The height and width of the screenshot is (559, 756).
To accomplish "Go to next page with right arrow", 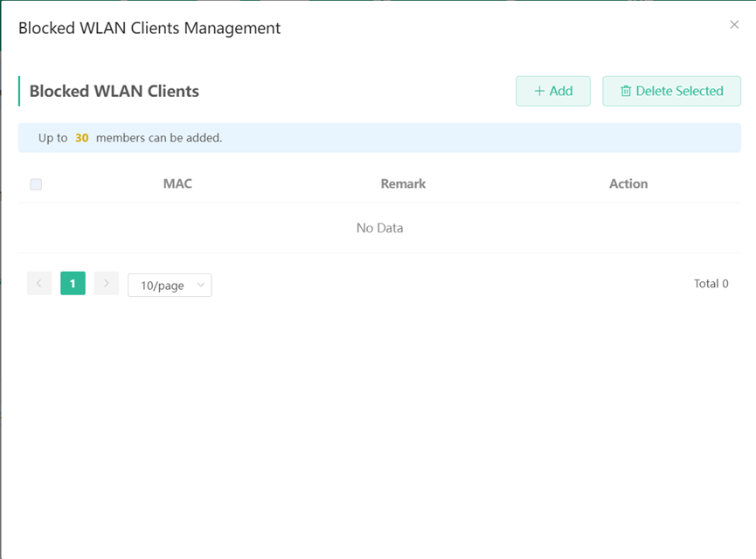I will coord(107,283).
